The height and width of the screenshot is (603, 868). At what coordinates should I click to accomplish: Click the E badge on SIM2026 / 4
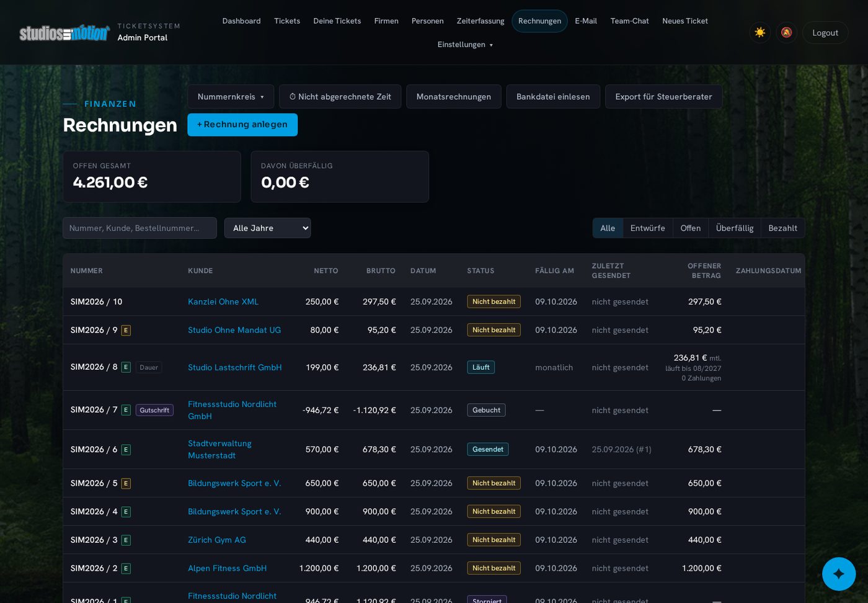pyautogui.click(x=126, y=512)
